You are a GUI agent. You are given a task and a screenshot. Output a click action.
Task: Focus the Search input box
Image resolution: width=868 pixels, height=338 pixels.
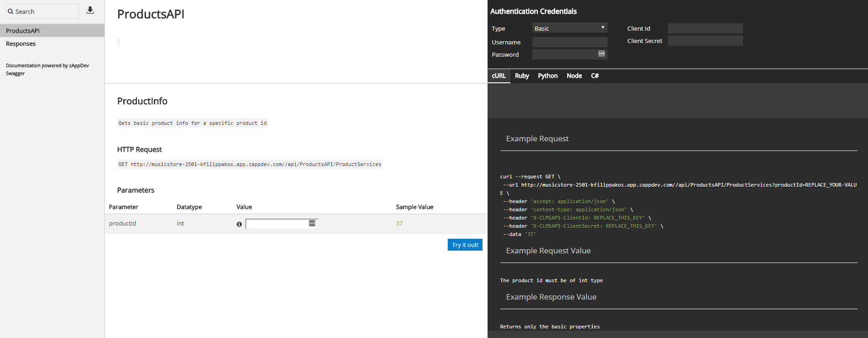(46, 11)
